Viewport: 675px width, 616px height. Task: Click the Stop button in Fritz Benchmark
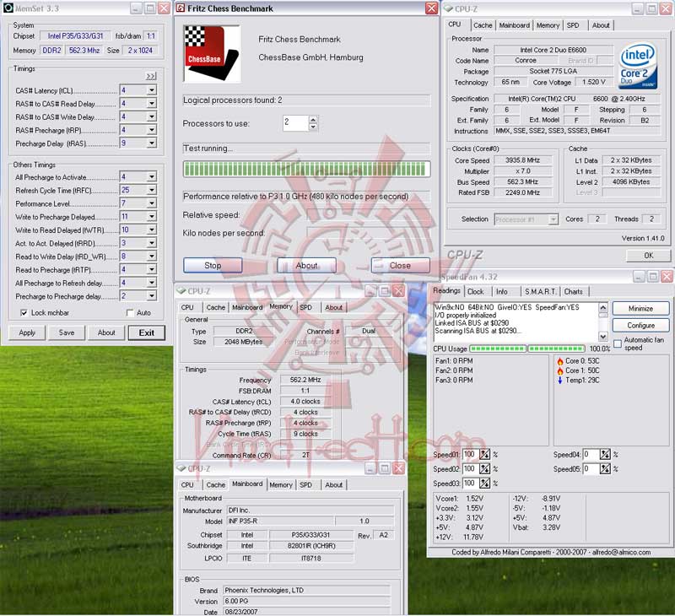point(213,266)
